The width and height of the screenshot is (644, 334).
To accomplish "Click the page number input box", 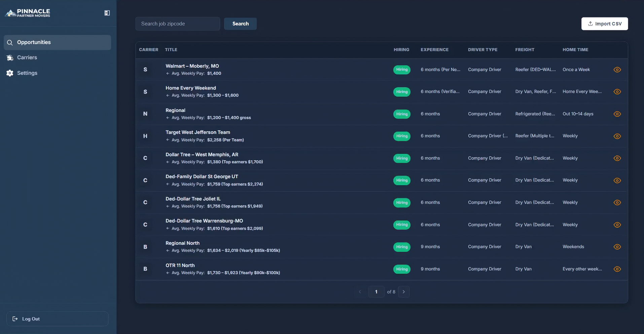I will point(376,292).
